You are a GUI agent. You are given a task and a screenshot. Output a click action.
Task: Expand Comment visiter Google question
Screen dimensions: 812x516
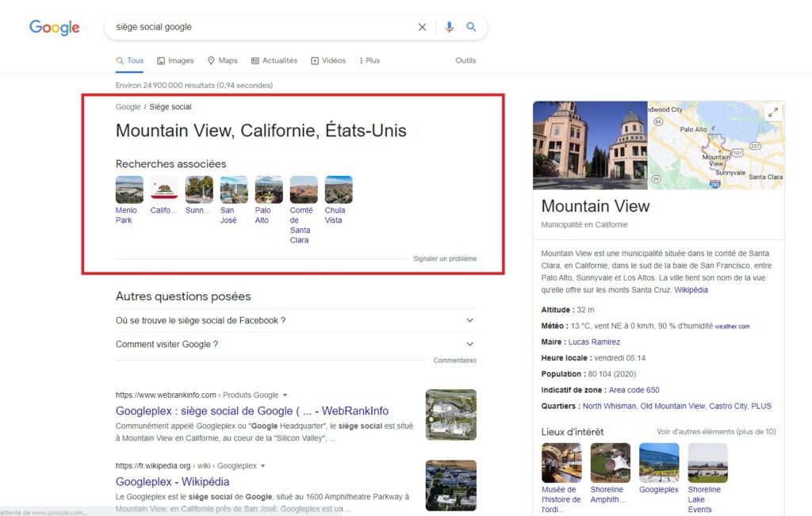point(295,344)
